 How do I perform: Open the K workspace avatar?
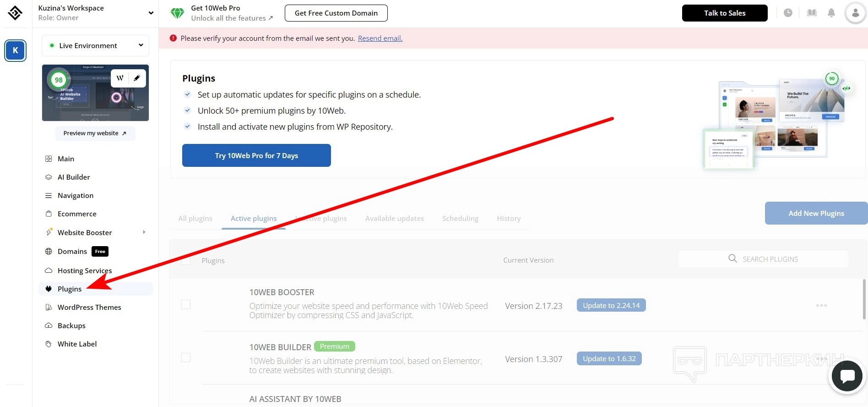point(15,50)
